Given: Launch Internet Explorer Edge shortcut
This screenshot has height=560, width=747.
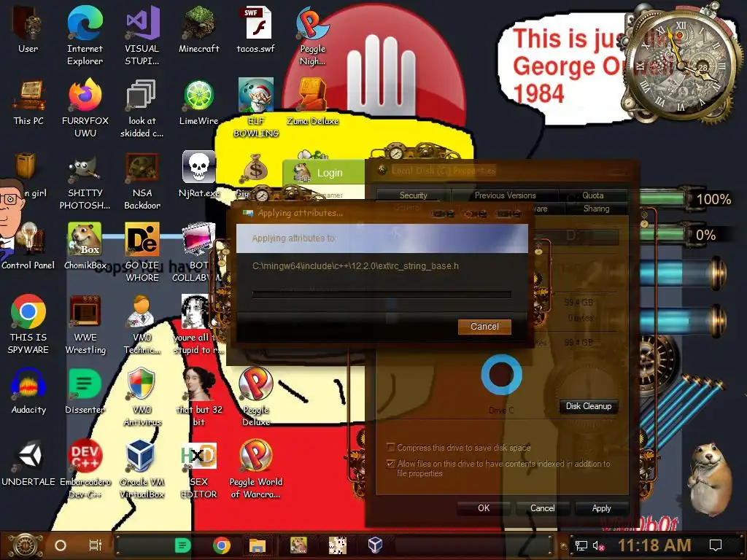Looking at the screenshot, I should click(x=85, y=34).
